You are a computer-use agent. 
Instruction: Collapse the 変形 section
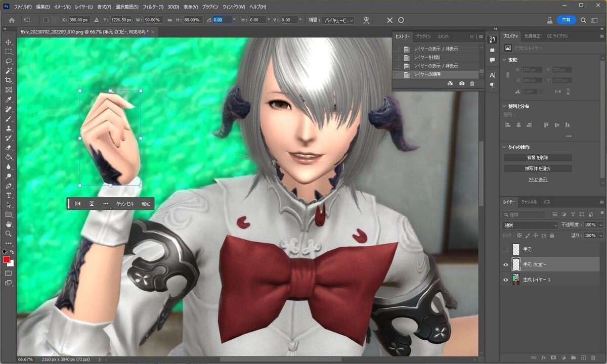click(x=504, y=60)
